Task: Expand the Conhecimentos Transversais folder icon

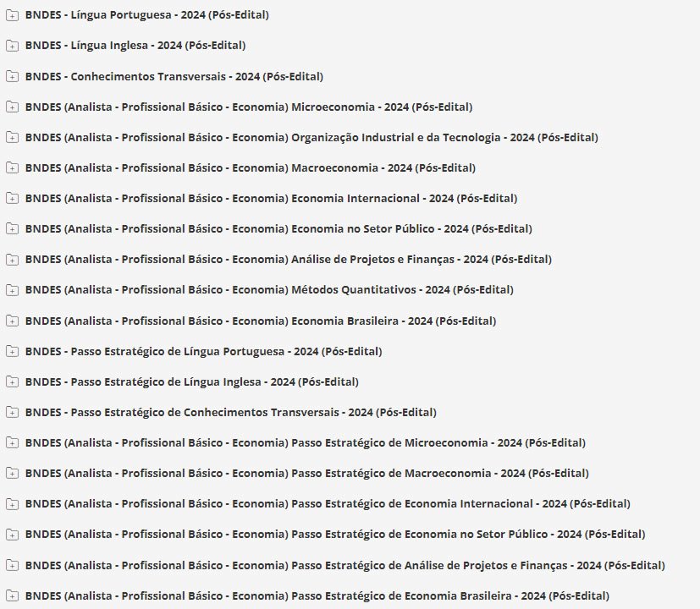Action: tap(12, 76)
